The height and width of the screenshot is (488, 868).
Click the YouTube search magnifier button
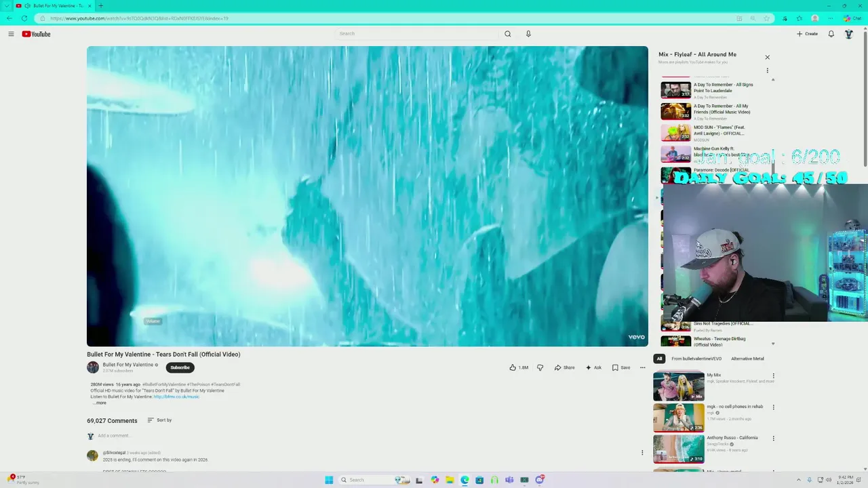[x=507, y=34]
